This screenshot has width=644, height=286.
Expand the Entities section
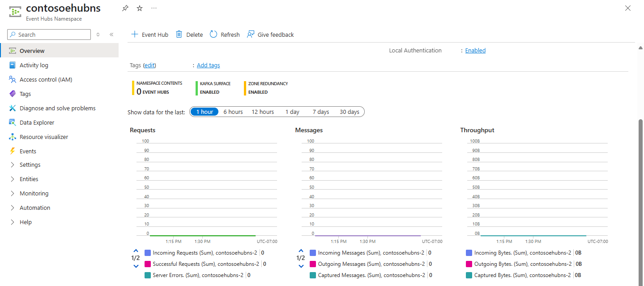click(29, 179)
